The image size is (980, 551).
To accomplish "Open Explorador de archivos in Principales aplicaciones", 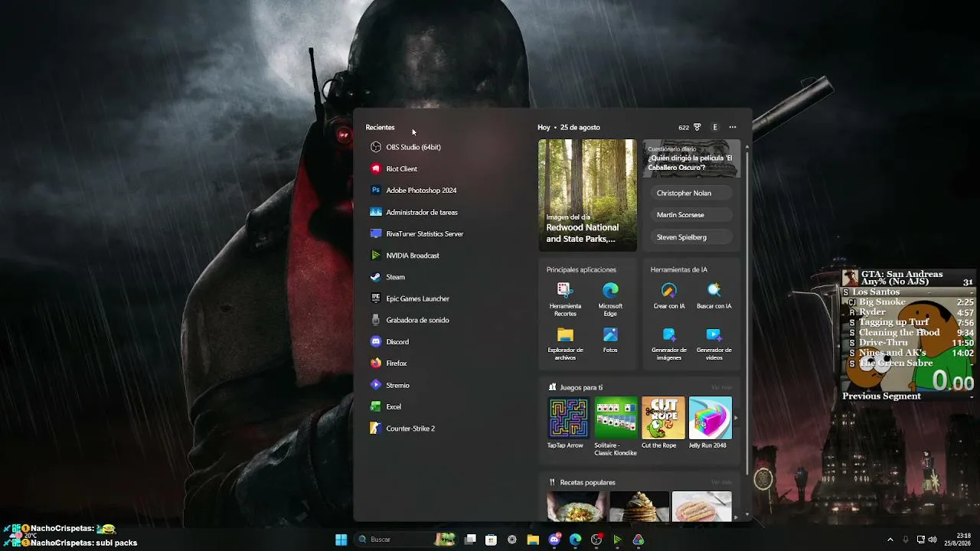I will coord(565,344).
